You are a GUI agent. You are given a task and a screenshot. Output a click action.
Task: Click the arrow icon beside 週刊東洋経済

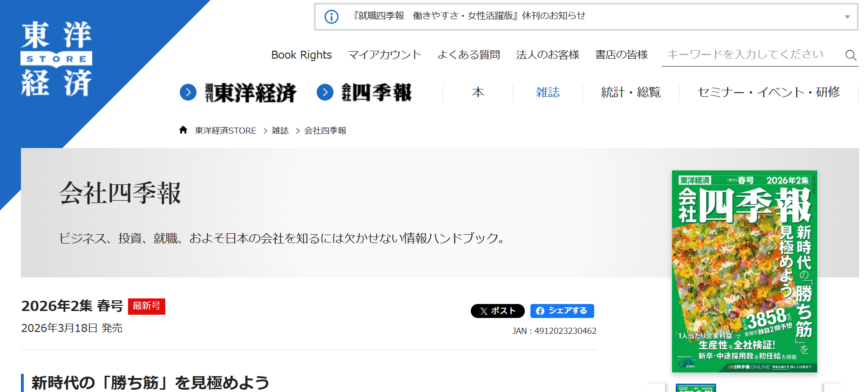tap(188, 92)
